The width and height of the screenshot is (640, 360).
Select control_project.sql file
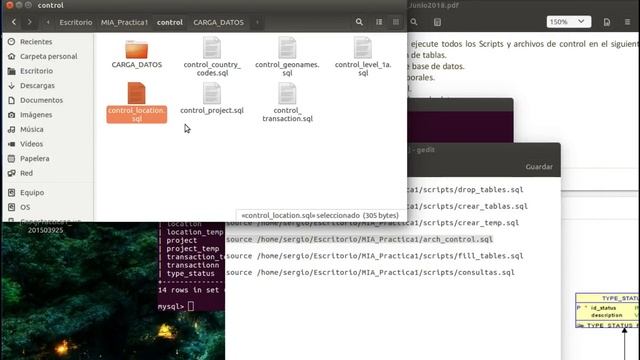point(212,98)
